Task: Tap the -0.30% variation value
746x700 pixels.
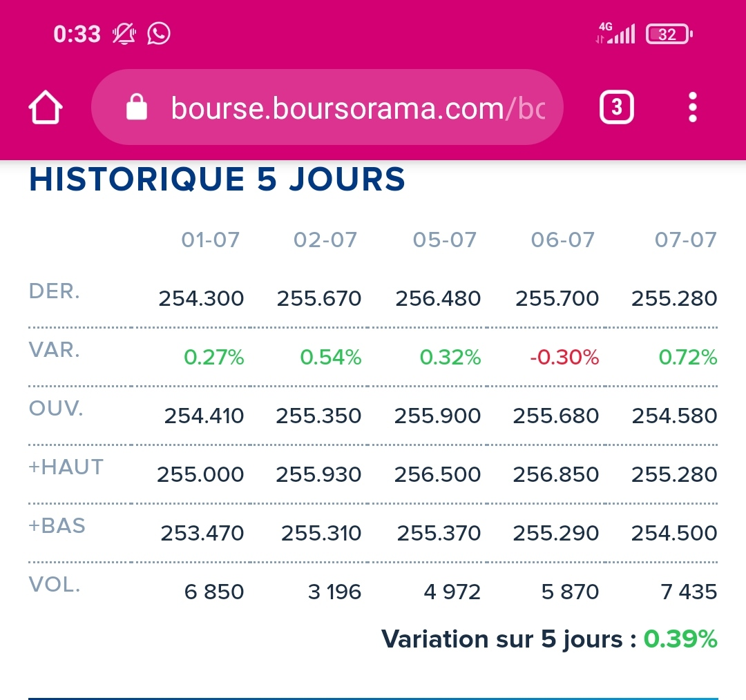Action: point(566,357)
